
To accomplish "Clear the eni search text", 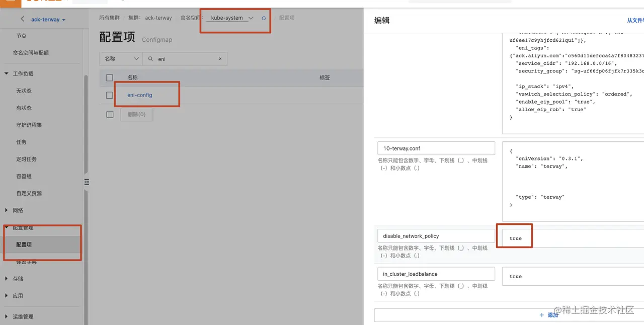I will pos(220,59).
